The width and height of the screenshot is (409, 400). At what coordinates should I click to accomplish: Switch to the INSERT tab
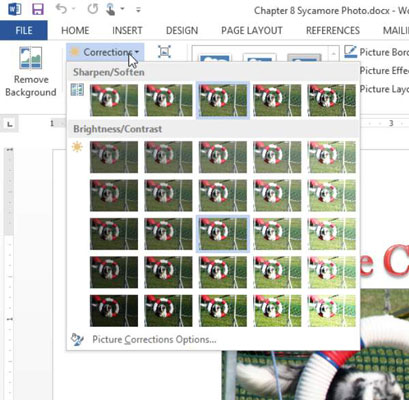(x=127, y=30)
